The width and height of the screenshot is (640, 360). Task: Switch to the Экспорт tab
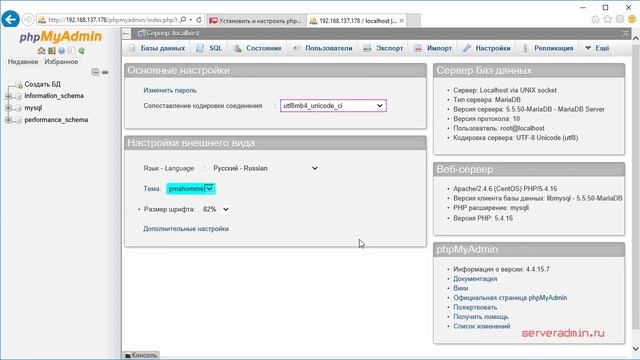(x=383, y=48)
